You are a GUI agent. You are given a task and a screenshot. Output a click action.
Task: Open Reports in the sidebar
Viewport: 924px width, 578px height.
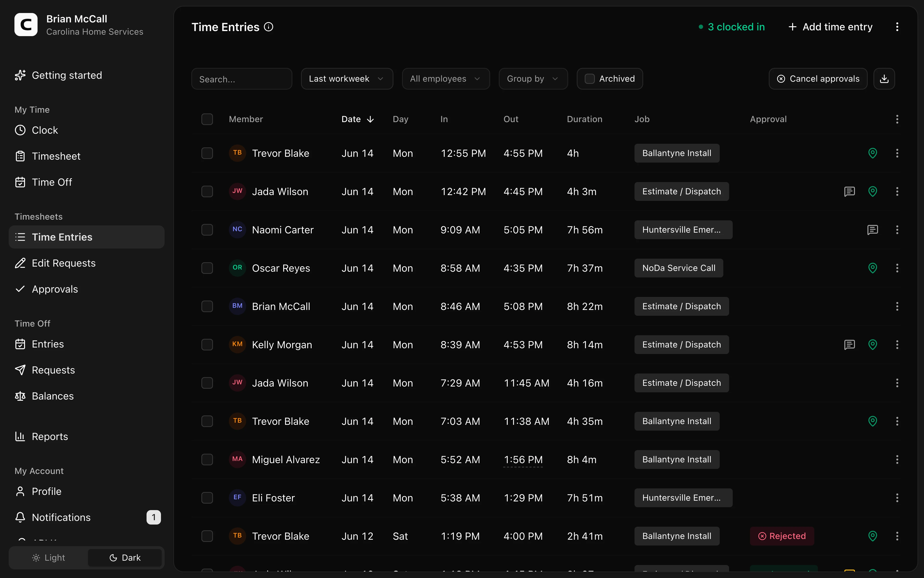86,437
